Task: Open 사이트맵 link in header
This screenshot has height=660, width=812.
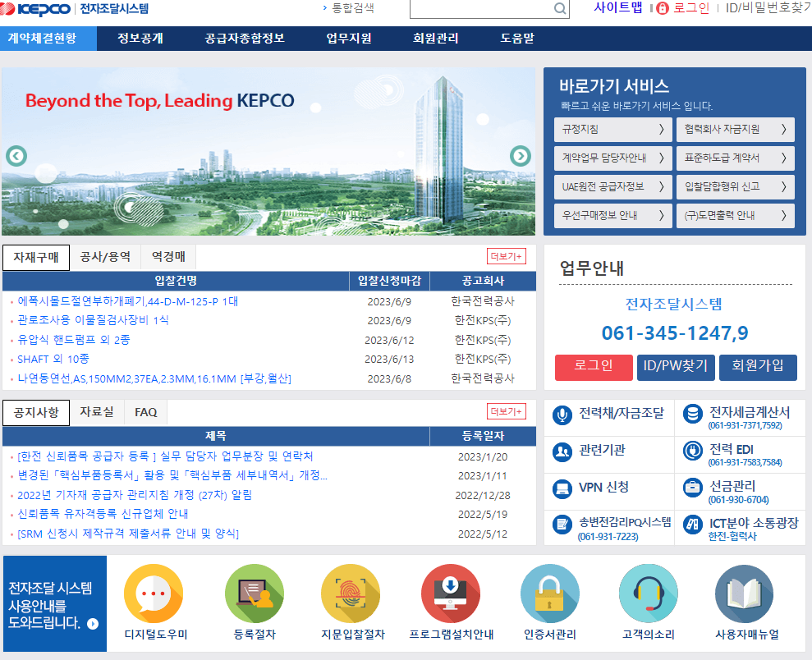Action: click(x=617, y=7)
